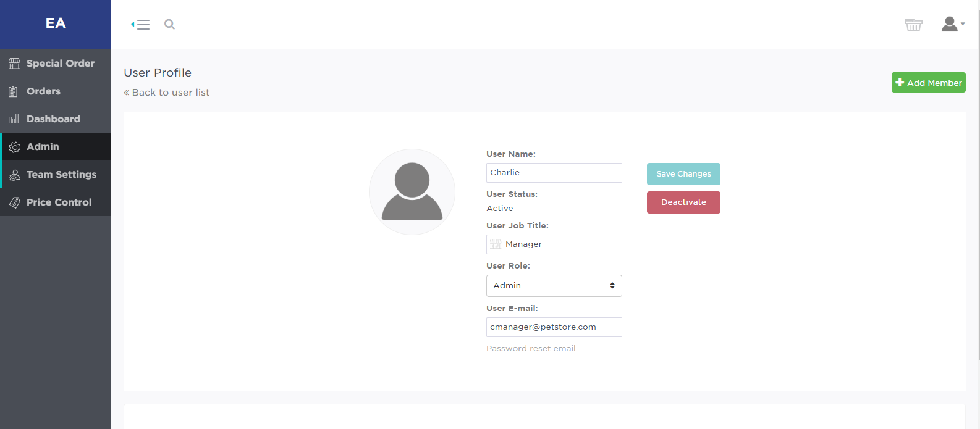Go to the Price Control section

(59, 202)
